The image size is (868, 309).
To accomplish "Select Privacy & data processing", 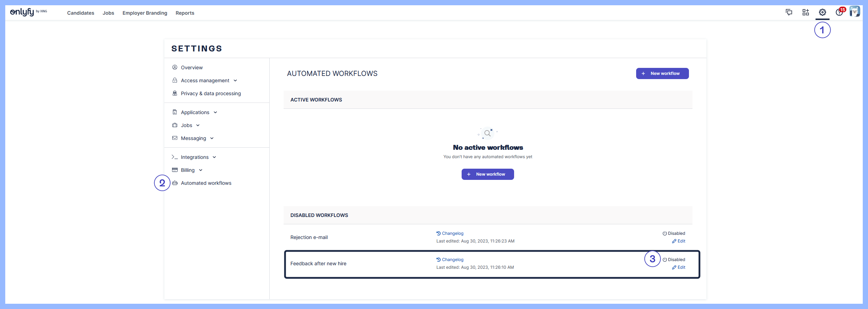I will click(211, 93).
